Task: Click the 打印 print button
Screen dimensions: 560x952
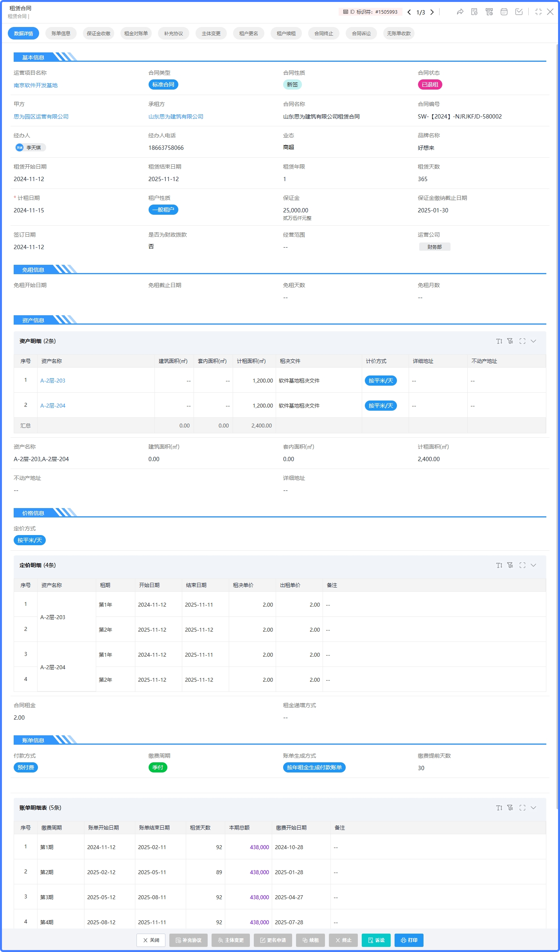Action: point(409,940)
